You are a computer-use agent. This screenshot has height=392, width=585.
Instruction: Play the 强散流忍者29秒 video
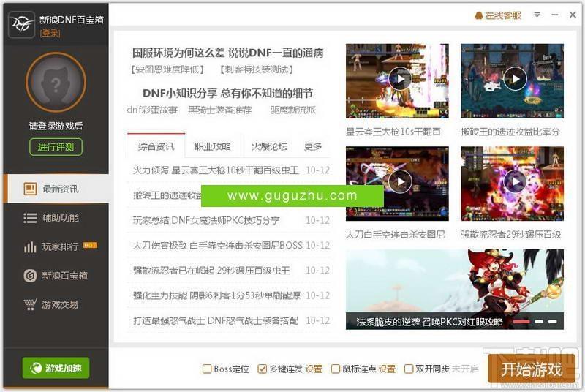[x=516, y=181]
